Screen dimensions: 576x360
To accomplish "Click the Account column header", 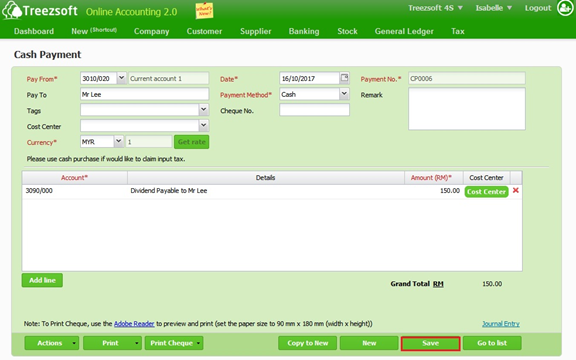I will click(x=75, y=178).
